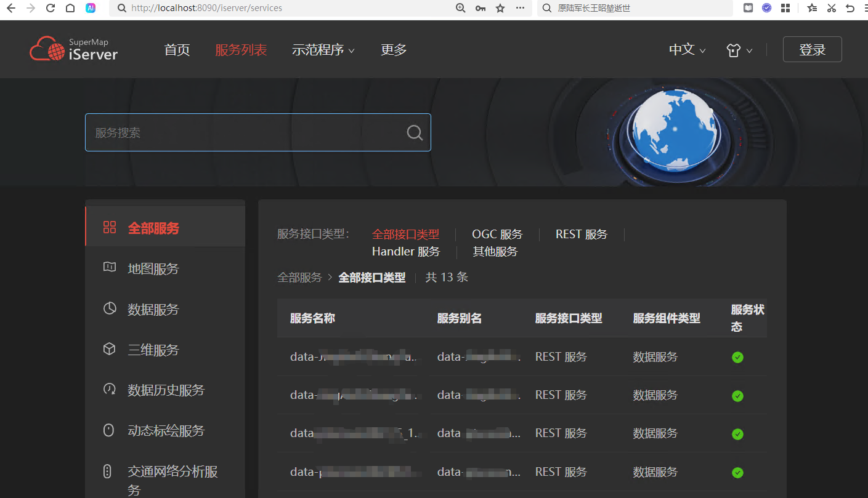Select the 3D services (三维服务) cube icon
The height and width of the screenshot is (498, 868).
point(109,349)
